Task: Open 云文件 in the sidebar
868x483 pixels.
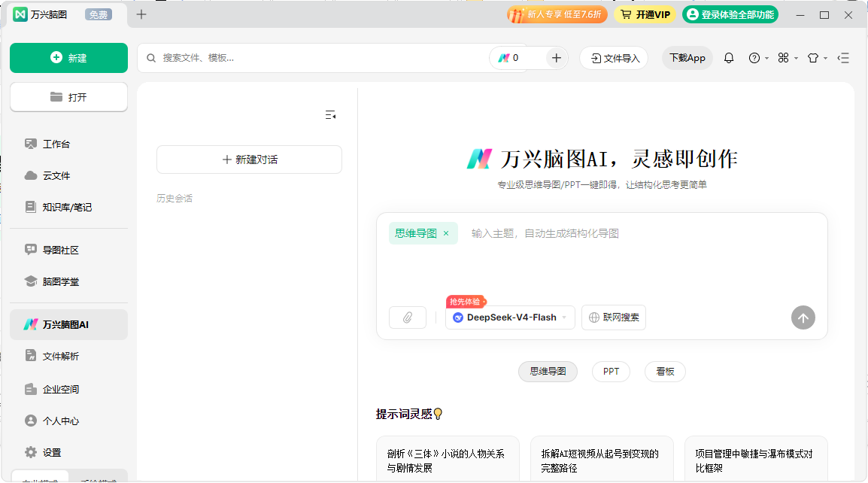Action: pos(68,175)
